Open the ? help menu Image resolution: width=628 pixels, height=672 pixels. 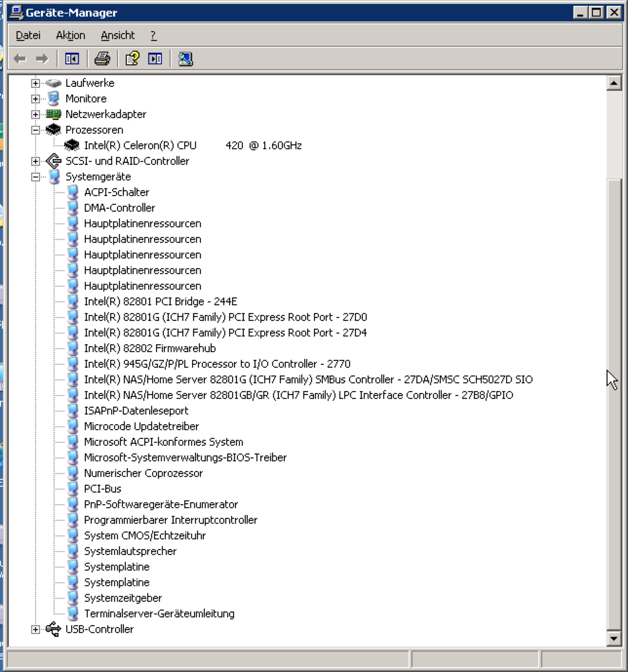point(153,35)
